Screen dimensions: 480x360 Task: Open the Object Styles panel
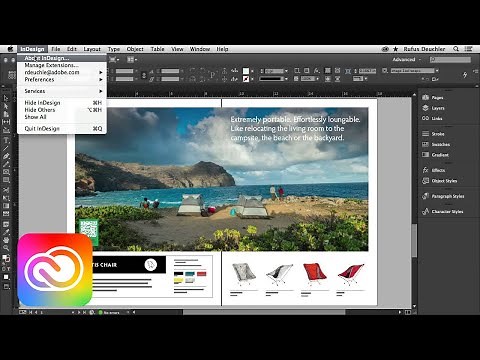[x=439, y=181]
